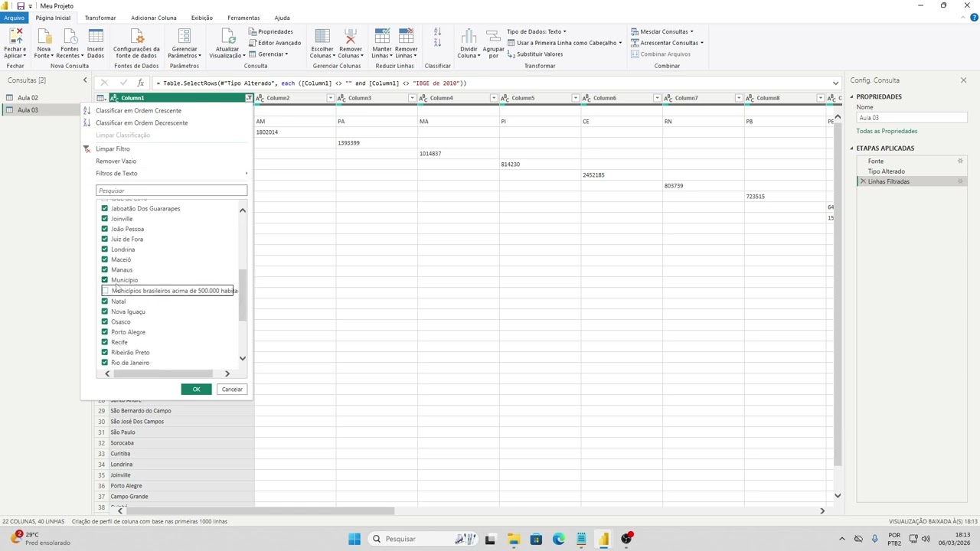Confirm the filter with the OK button

pos(196,390)
